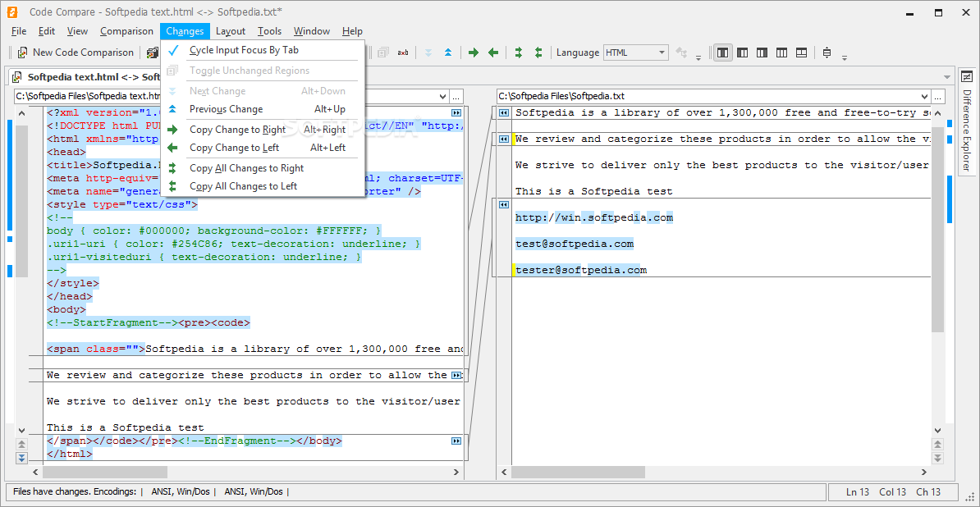Choose Copy All Changes to Right menu entry
This screenshot has height=507, width=980.
pyautogui.click(x=263, y=168)
